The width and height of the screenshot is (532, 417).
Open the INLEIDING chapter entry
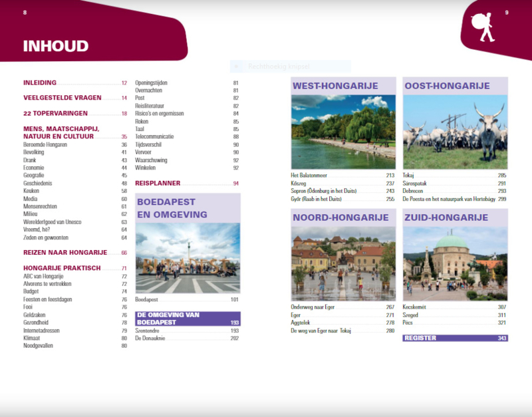pos(75,82)
